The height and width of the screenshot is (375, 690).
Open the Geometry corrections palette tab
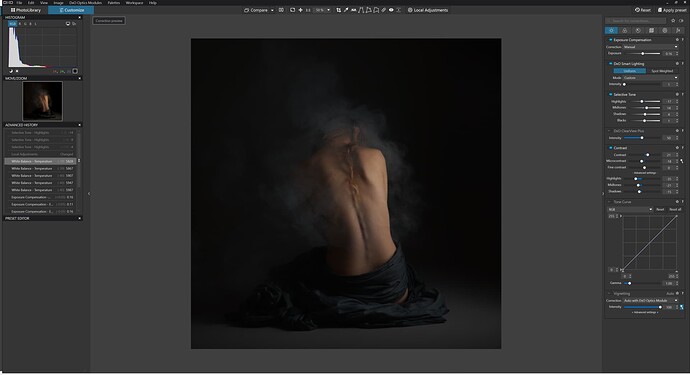[651, 30]
